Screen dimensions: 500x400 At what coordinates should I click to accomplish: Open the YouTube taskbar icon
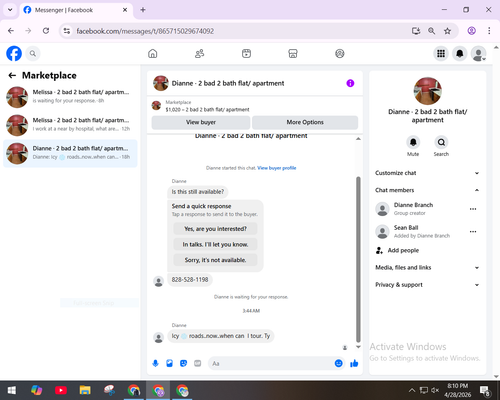(x=61, y=390)
